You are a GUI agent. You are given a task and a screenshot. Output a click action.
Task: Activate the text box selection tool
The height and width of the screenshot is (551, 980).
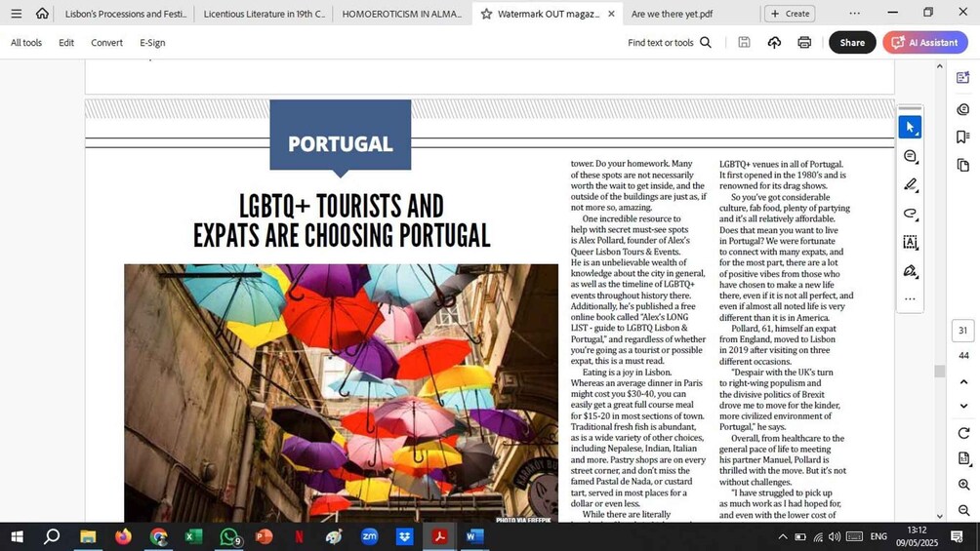point(910,242)
